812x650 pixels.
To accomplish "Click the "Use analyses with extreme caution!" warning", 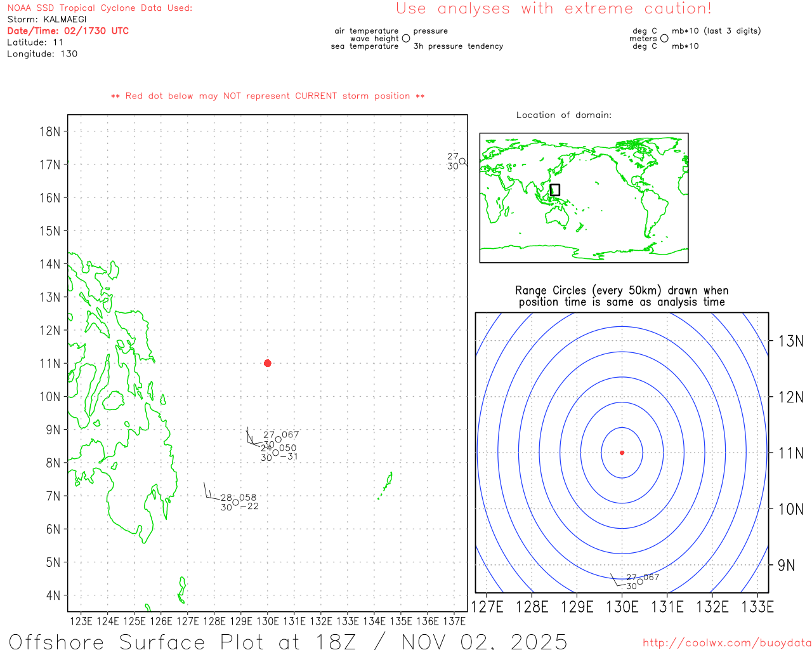I will (x=553, y=9).
